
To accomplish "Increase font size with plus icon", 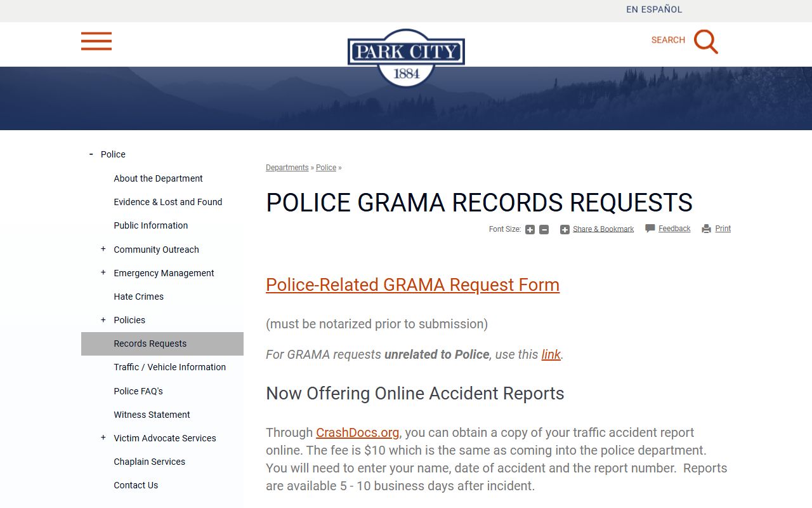I will pos(530,230).
